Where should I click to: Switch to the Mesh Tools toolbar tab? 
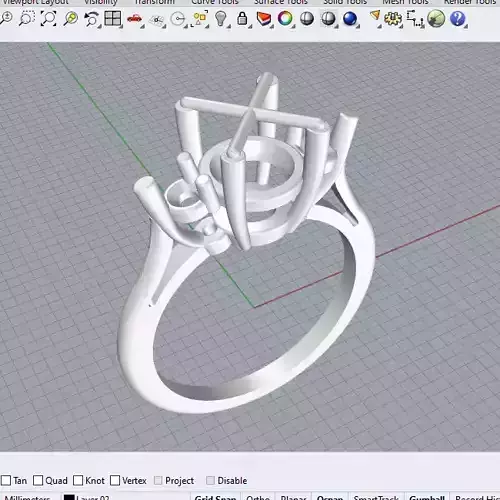[405, 2]
